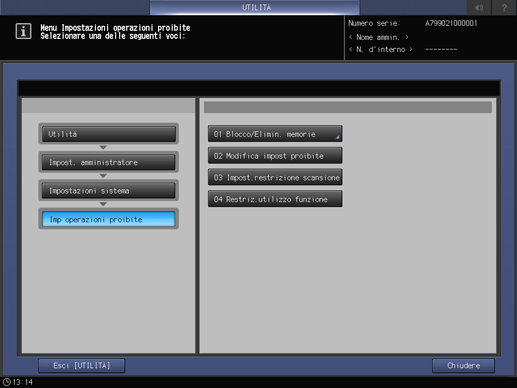Click the Chiudere button

coord(463,366)
